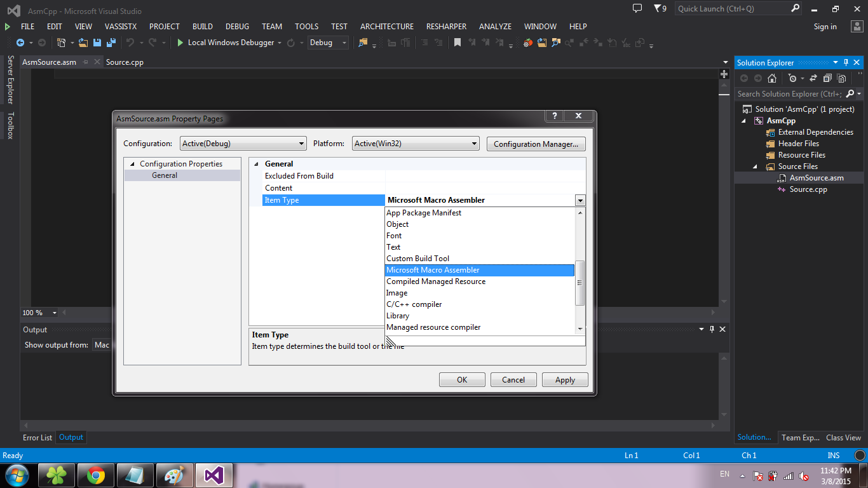Click the Pending Changes Filter icon

pyautogui.click(x=792, y=78)
